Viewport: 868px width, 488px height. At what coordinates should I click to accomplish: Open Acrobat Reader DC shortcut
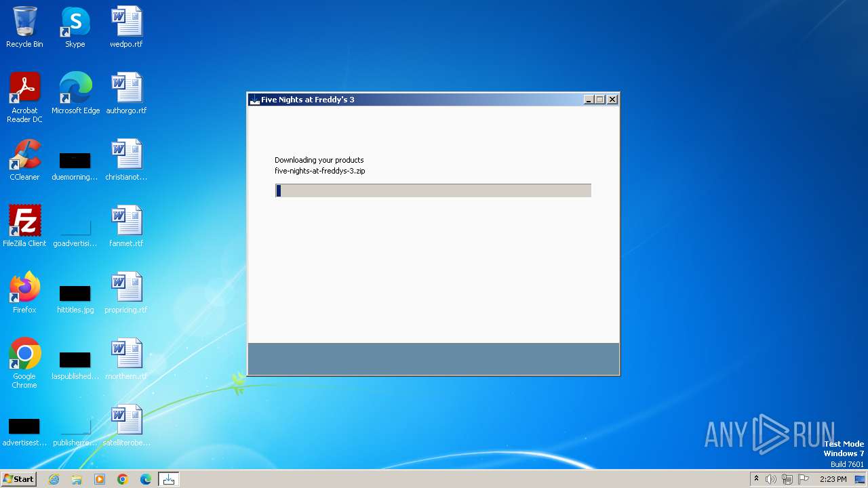click(24, 98)
